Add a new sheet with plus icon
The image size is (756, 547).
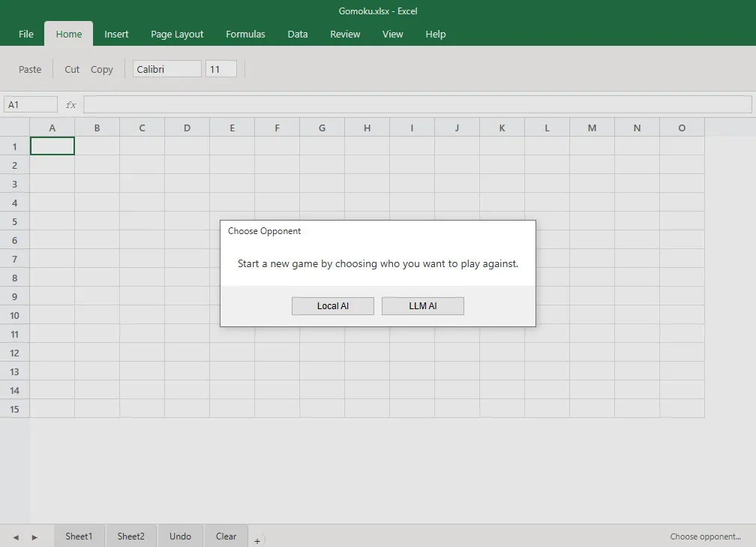(x=257, y=541)
